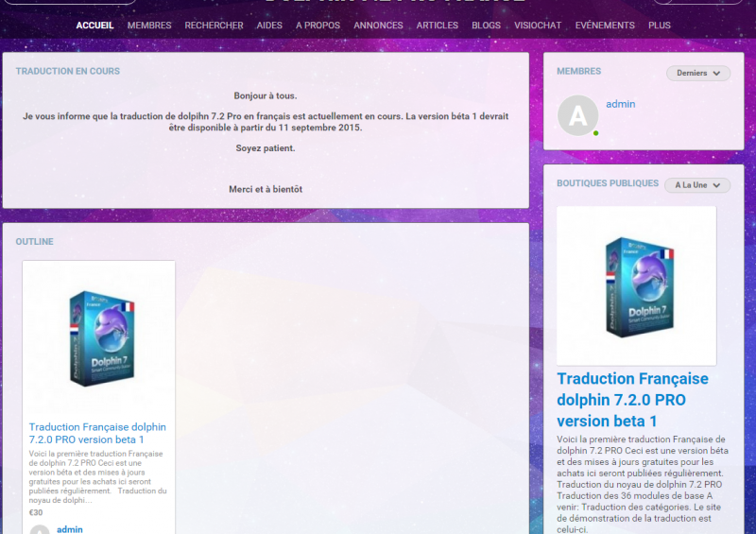Open the large Traduction Française title in Boutiques
Image resolution: width=756 pixels, height=534 pixels.
point(632,400)
